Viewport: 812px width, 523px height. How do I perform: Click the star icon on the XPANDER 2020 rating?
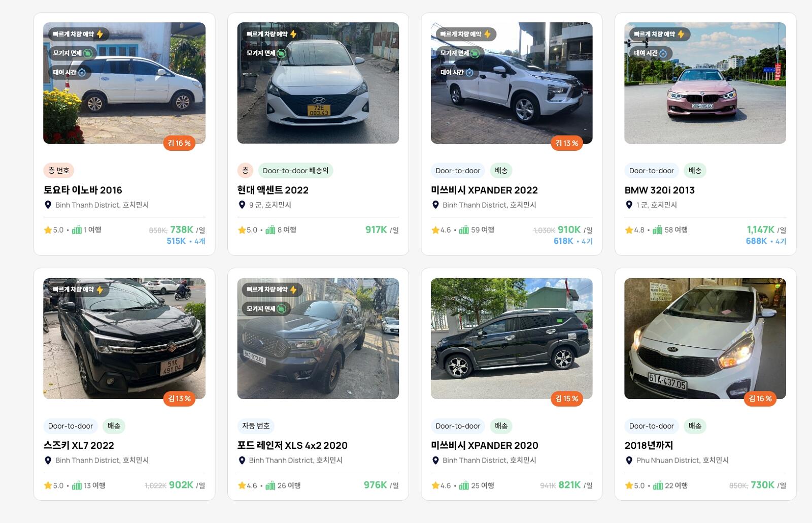[x=435, y=486]
